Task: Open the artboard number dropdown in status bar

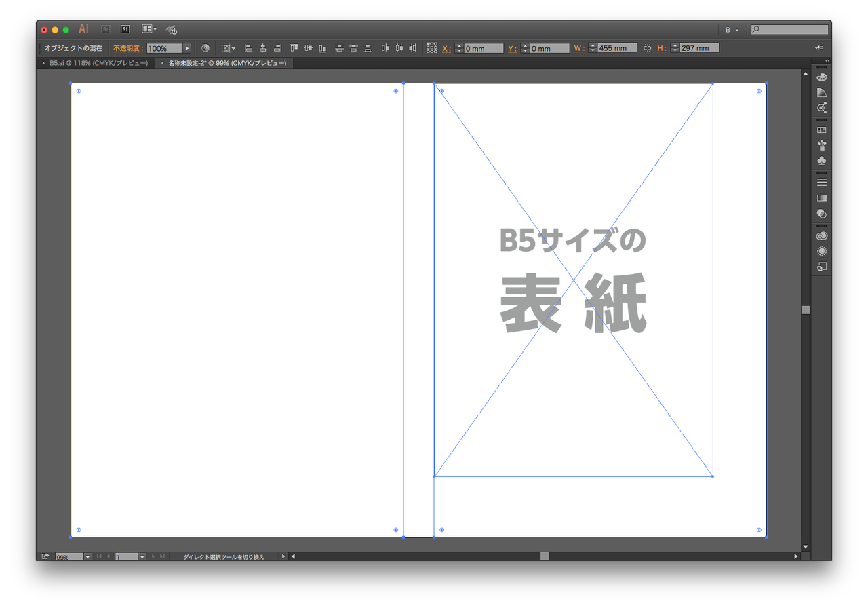Action: tap(142, 556)
